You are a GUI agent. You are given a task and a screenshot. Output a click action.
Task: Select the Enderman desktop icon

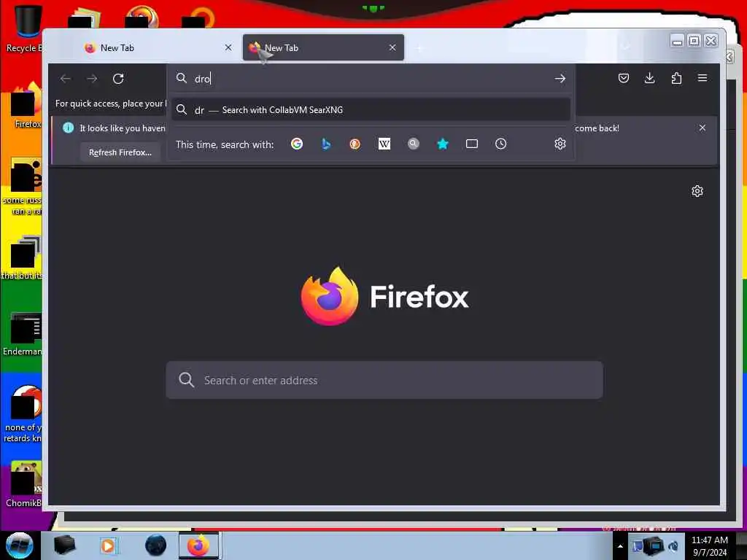pos(24,334)
